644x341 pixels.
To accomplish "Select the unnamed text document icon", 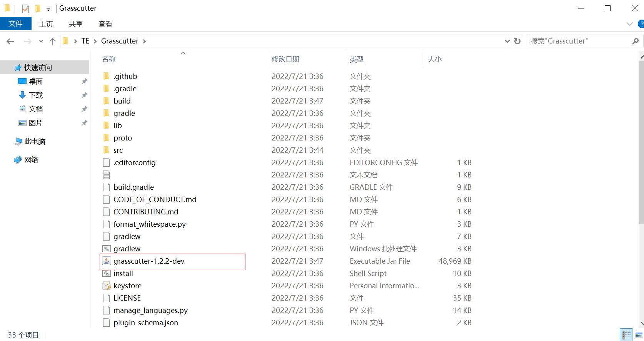I will [x=107, y=175].
